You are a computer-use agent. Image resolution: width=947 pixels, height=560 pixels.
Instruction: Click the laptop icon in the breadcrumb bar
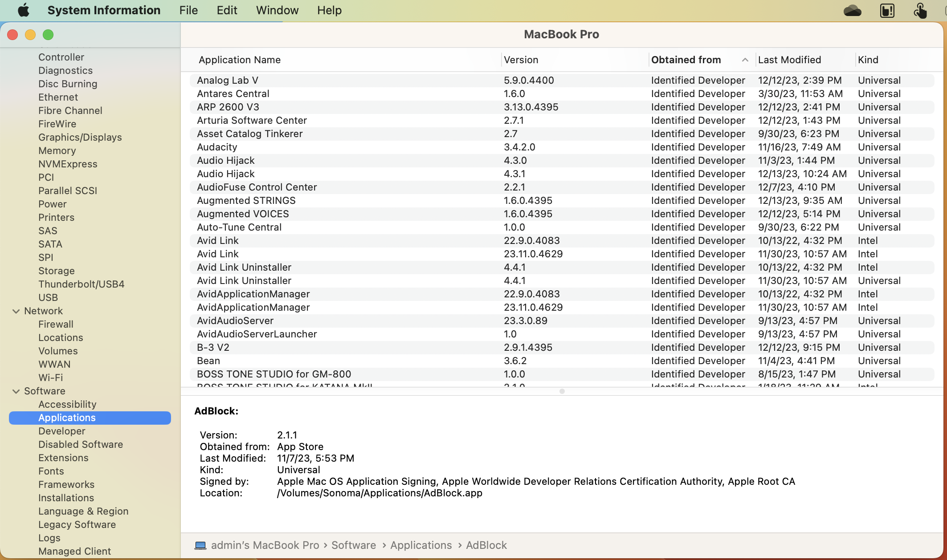point(200,545)
